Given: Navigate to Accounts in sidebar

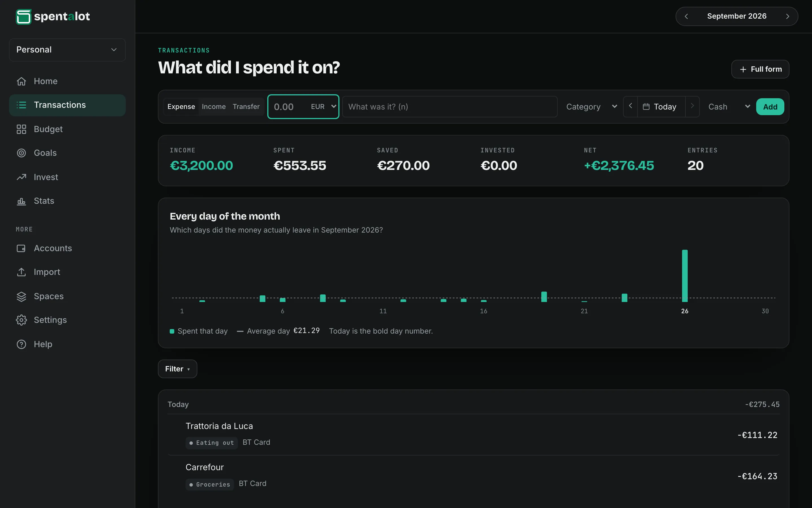Looking at the screenshot, I should click(x=67, y=248).
